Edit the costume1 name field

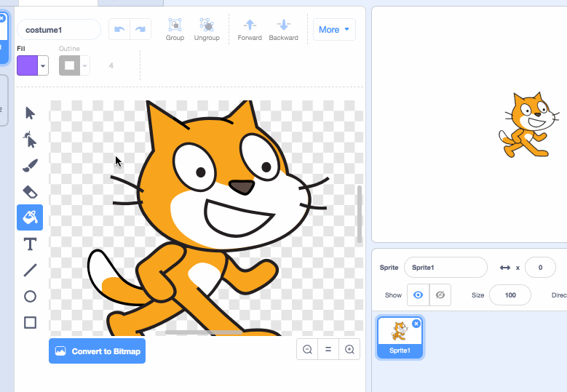coord(59,30)
